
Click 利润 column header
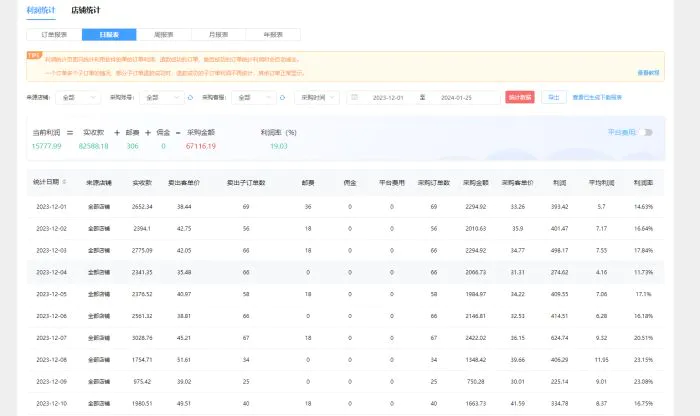(x=559, y=183)
